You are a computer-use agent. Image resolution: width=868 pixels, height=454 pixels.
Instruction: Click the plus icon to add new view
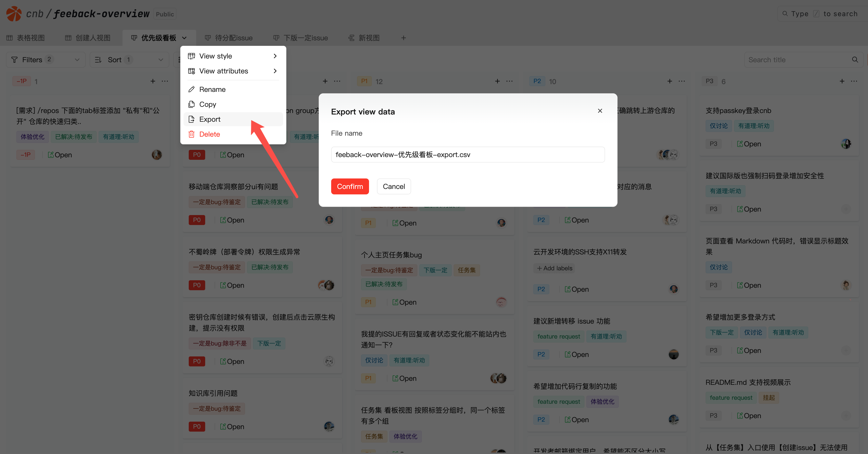pyautogui.click(x=403, y=38)
